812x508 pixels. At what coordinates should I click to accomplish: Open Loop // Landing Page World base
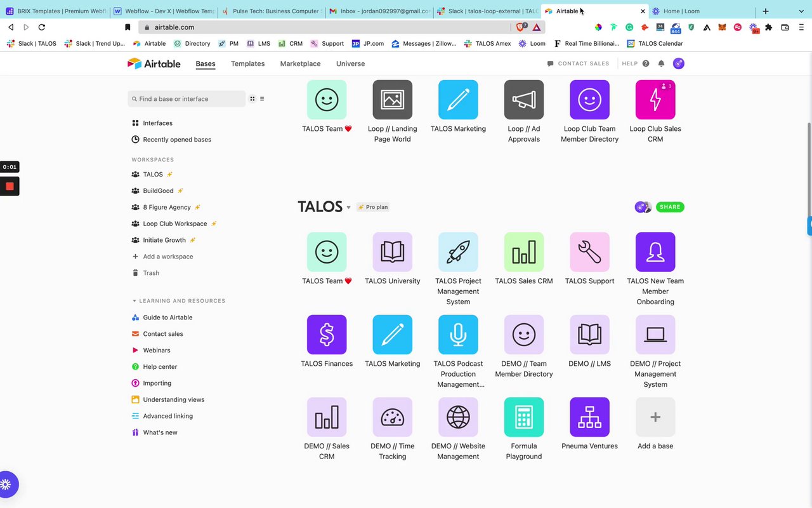[x=392, y=100]
